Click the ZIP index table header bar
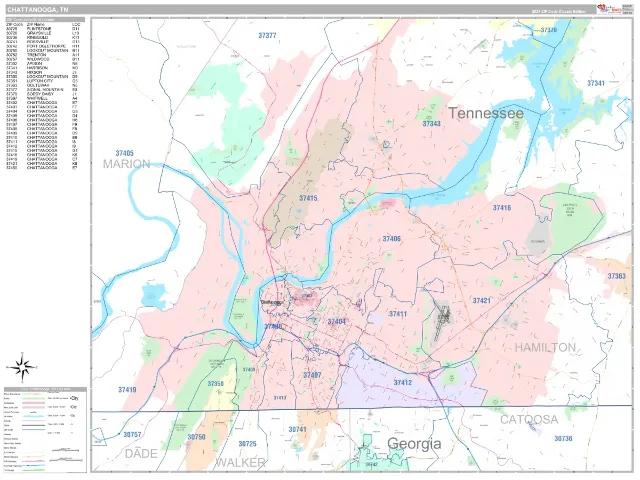The width and height of the screenshot is (640, 480). [45, 20]
